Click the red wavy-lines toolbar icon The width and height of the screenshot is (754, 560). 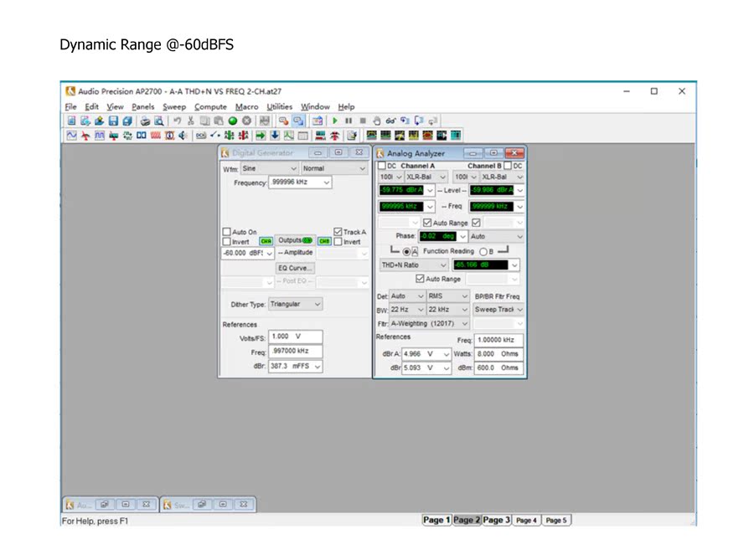(155, 136)
